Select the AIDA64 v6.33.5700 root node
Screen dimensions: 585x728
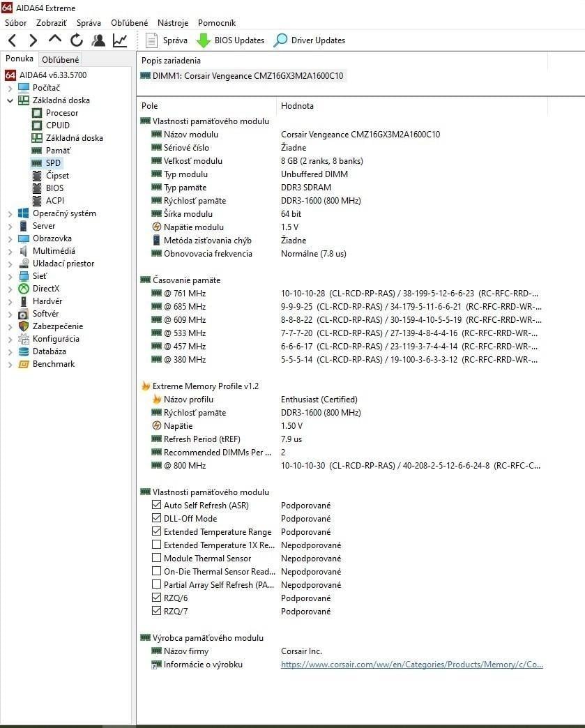[x=45, y=75]
